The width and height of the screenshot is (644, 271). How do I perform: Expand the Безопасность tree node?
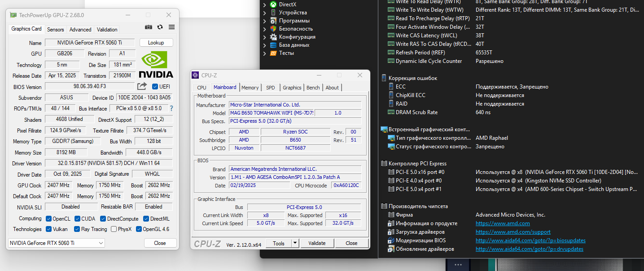tap(265, 29)
